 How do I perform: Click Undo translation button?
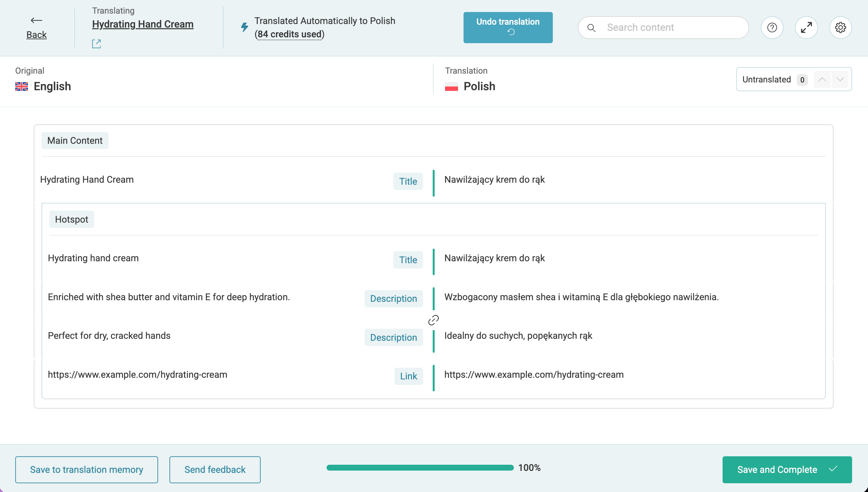coord(507,27)
